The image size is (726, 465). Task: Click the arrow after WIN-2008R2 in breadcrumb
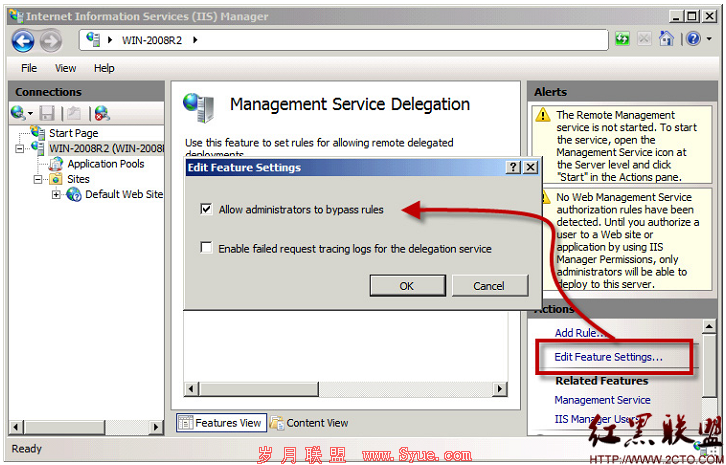coord(195,40)
